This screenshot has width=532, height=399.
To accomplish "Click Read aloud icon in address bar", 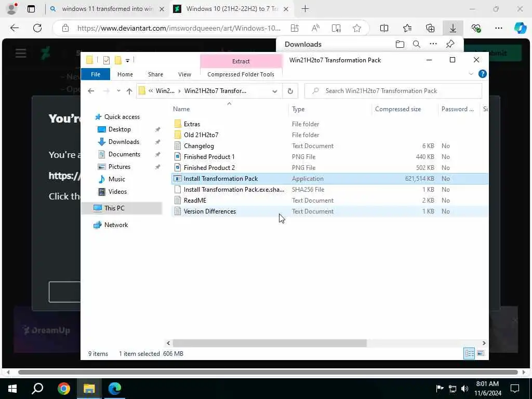I will 315,28.
